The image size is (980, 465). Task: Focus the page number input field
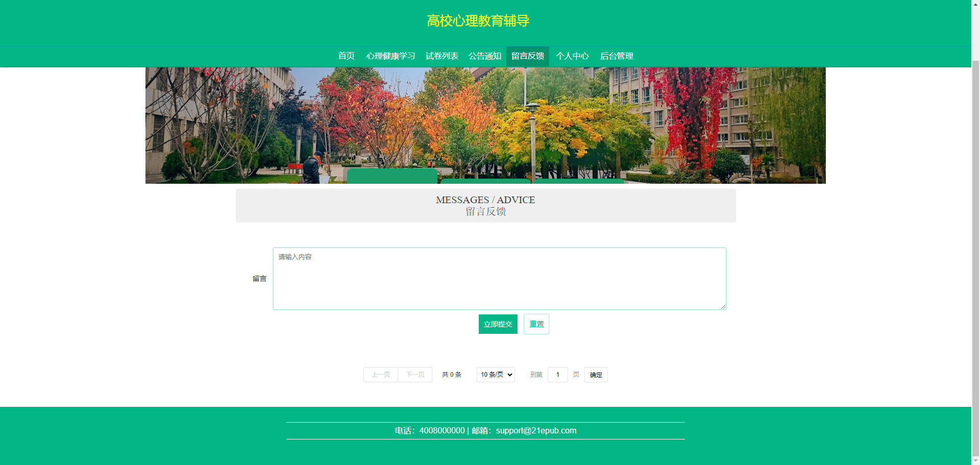558,375
